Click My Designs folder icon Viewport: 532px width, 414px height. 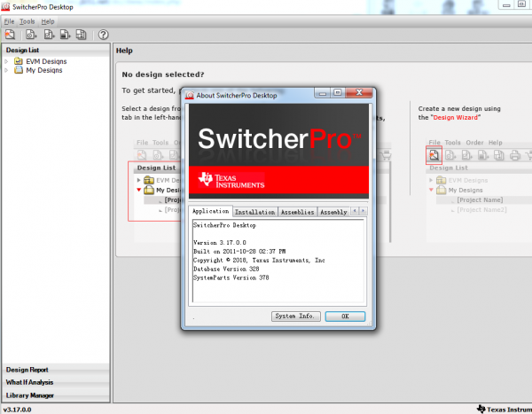[19, 70]
